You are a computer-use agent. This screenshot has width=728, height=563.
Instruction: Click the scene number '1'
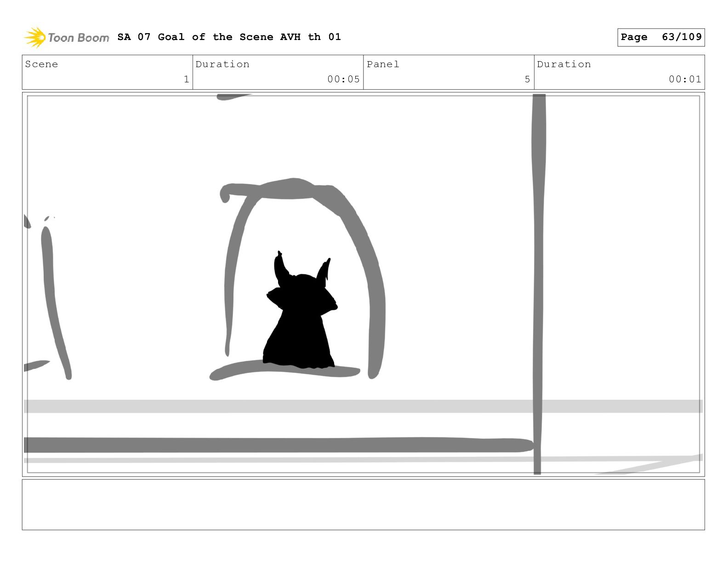tap(186, 79)
